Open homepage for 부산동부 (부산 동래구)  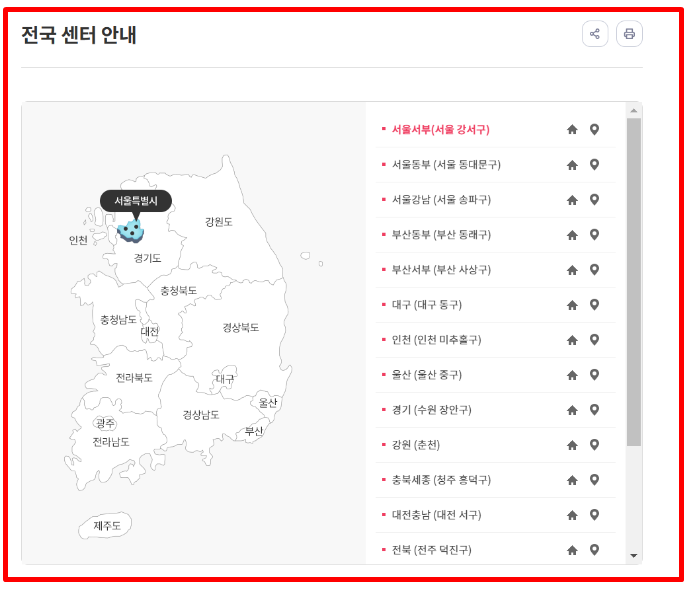click(572, 235)
